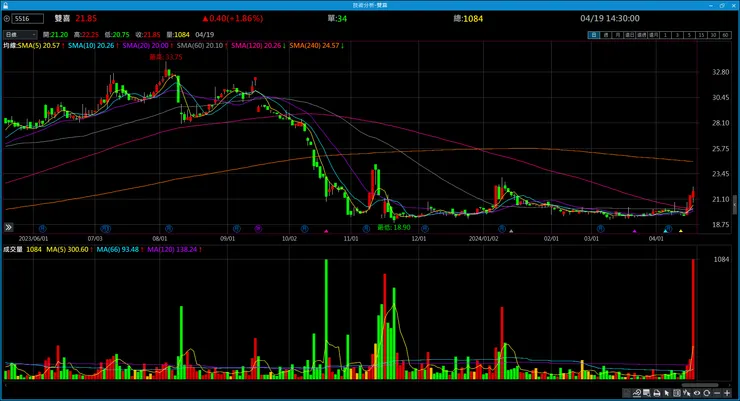
Task: Switch to 5 minute chart
Action: click(689, 35)
